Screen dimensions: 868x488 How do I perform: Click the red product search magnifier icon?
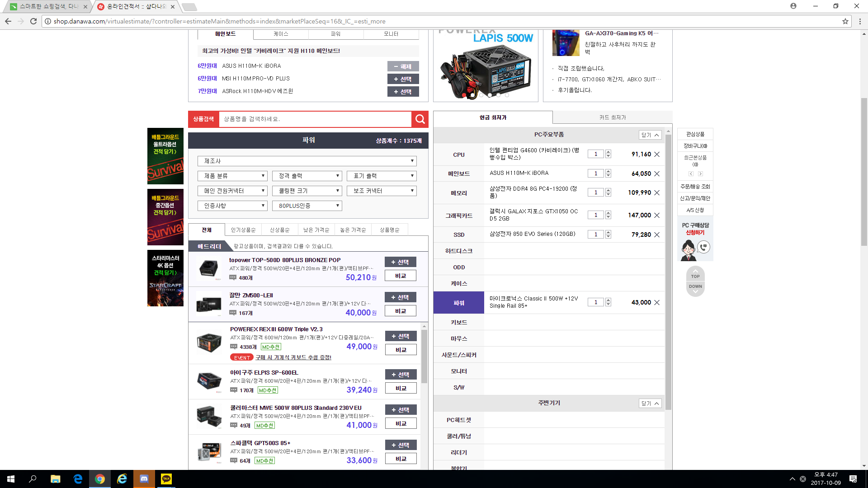[x=420, y=119]
